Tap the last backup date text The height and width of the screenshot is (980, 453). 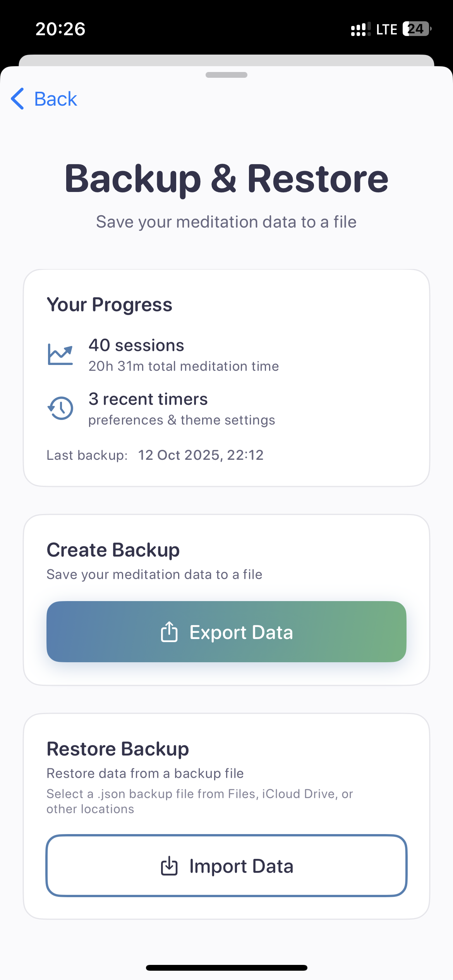[x=201, y=455]
